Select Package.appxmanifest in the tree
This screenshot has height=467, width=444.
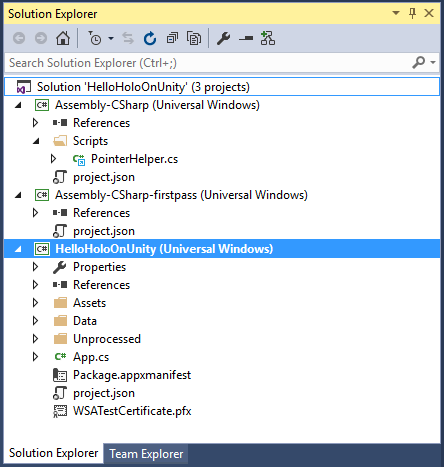132,375
